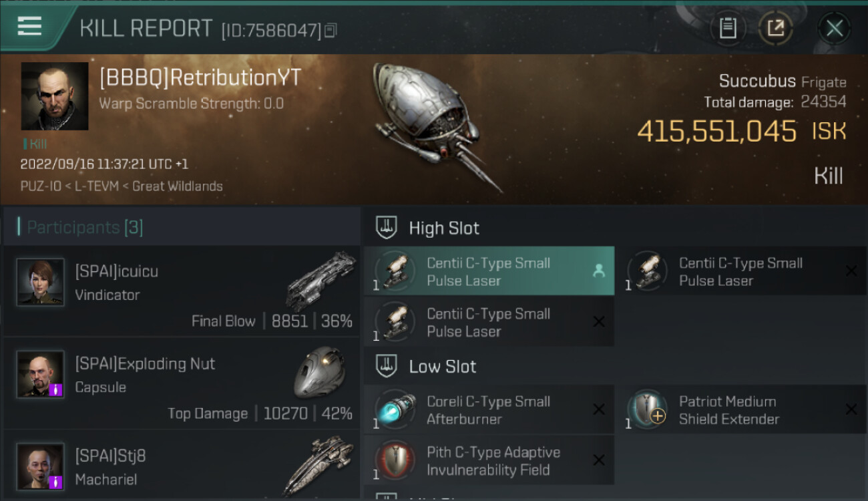Click the person icon on highlighted laser

(x=599, y=271)
